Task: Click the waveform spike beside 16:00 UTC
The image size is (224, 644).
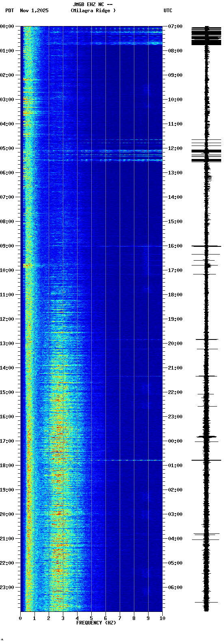Action: click(x=207, y=246)
